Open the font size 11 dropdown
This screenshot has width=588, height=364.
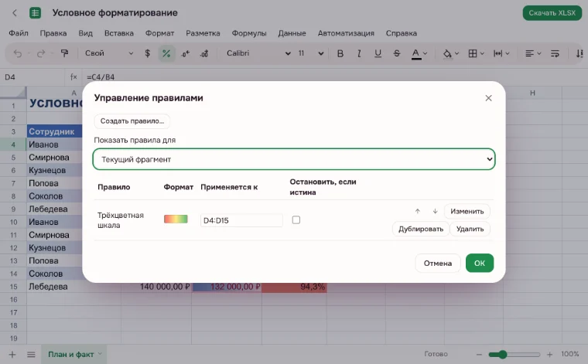[x=311, y=53]
